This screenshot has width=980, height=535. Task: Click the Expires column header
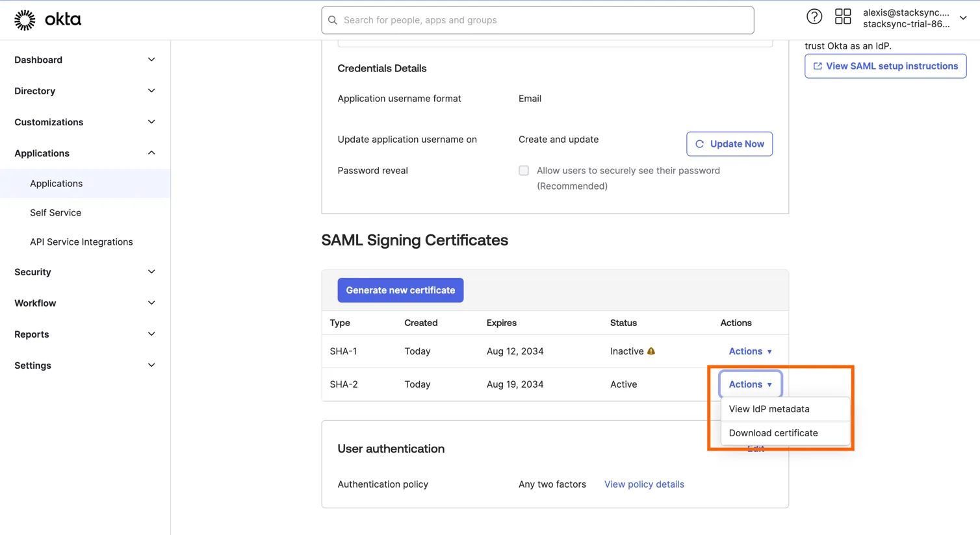tap(502, 323)
